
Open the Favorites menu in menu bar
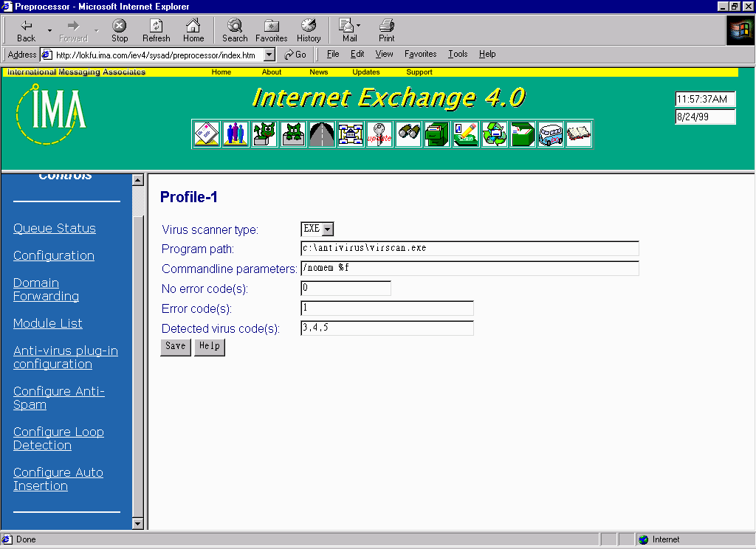pyautogui.click(x=420, y=54)
